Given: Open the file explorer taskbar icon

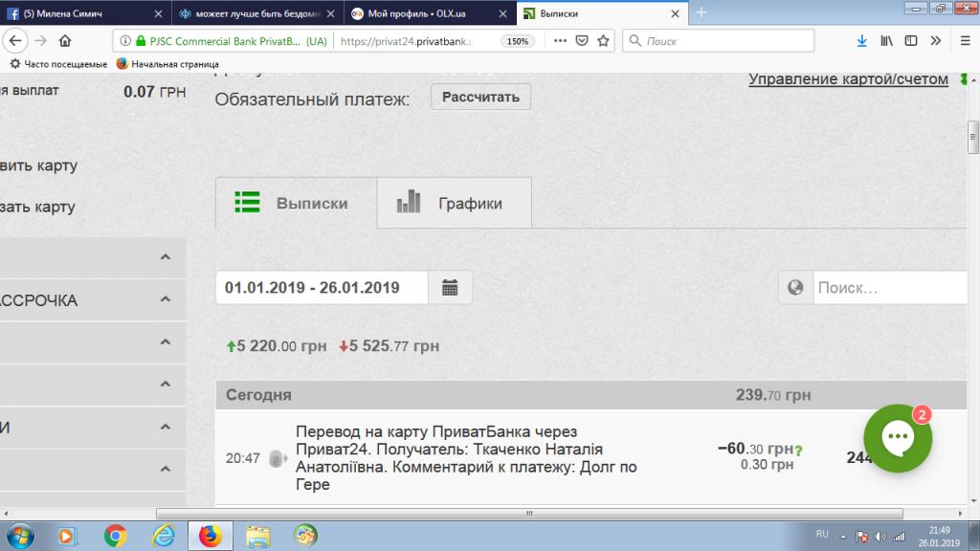Looking at the screenshot, I should pos(258,536).
